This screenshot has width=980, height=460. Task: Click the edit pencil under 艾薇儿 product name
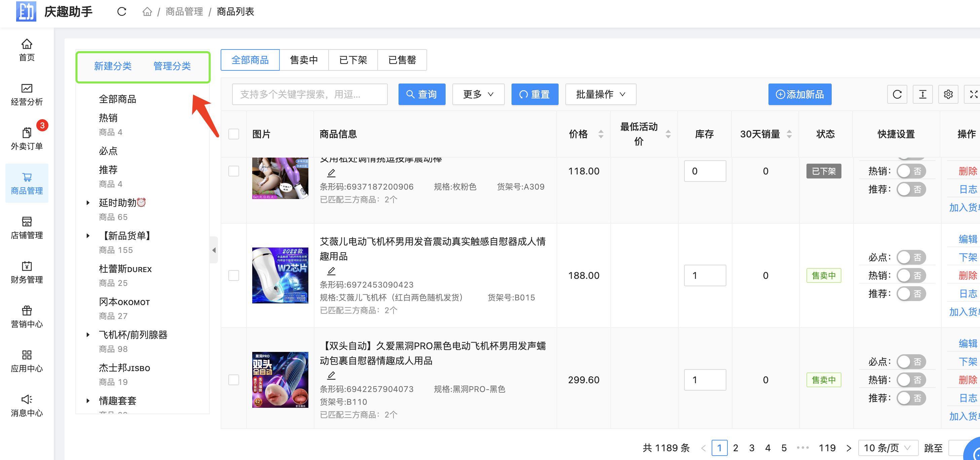click(x=331, y=271)
